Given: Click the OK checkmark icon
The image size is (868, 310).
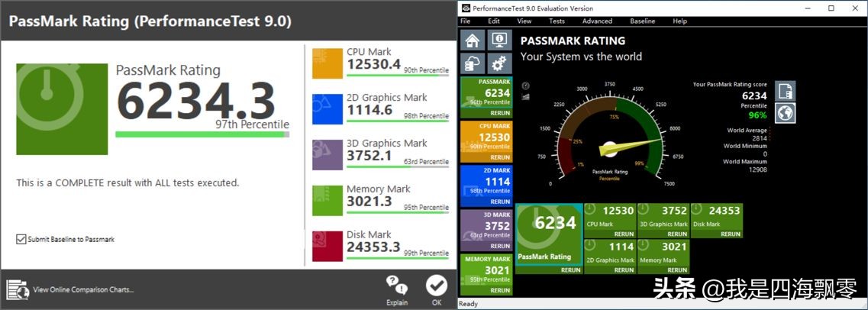Looking at the screenshot, I should coord(437,286).
